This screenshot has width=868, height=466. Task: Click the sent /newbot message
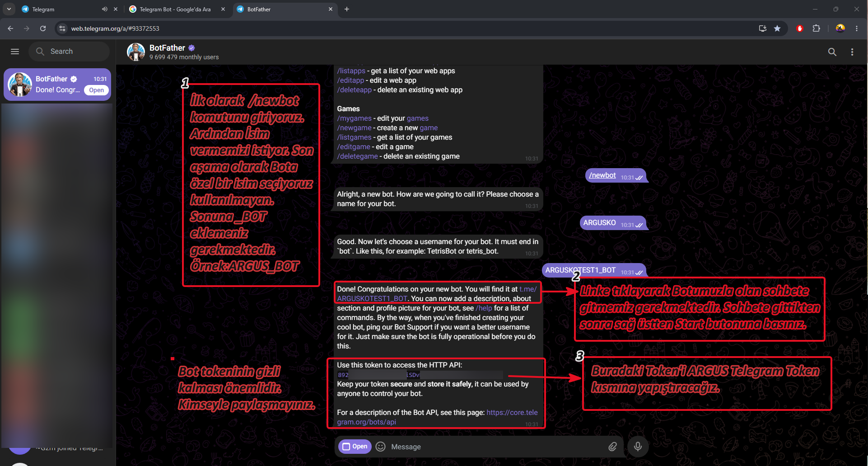[x=616, y=175]
